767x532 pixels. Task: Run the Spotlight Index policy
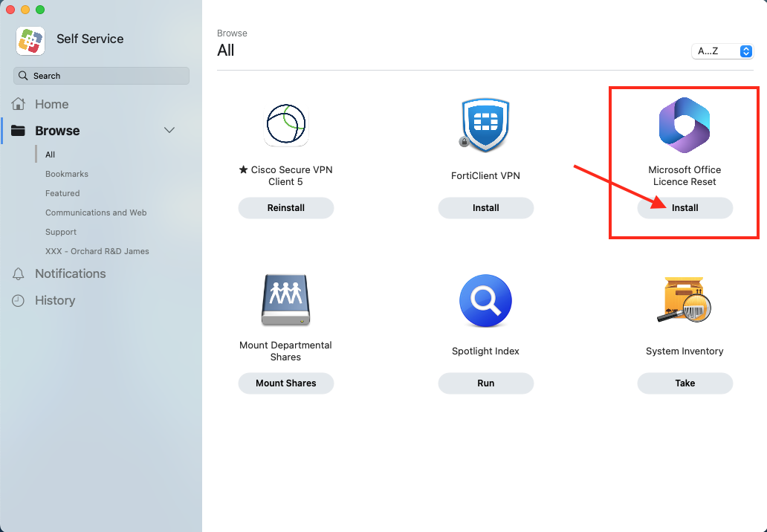click(485, 383)
